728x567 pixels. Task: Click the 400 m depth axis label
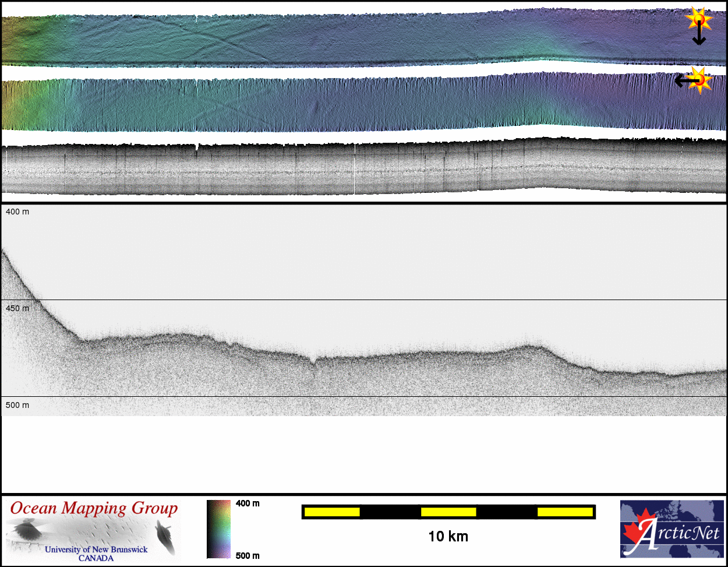[x=17, y=212]
